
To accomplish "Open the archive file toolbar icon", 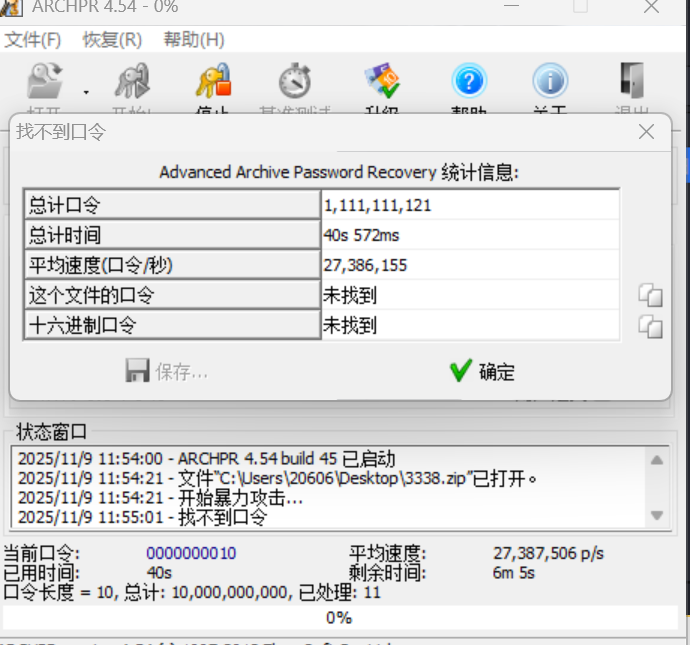I will click(x=44, y=81).
